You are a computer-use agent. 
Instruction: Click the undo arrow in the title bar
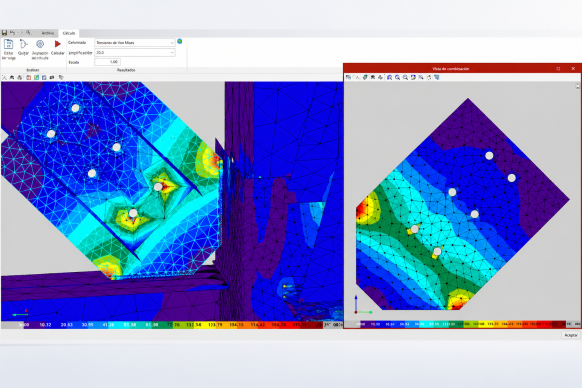point(12,33)
